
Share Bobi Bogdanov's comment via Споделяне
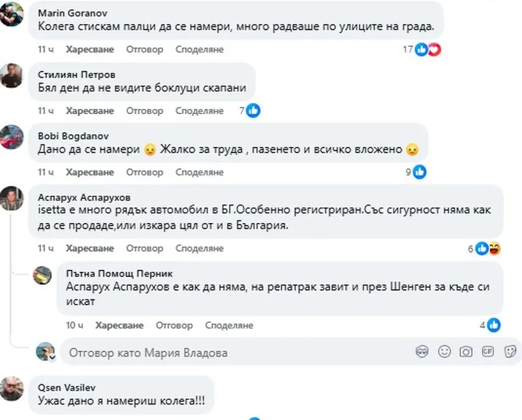pos(200,172)
